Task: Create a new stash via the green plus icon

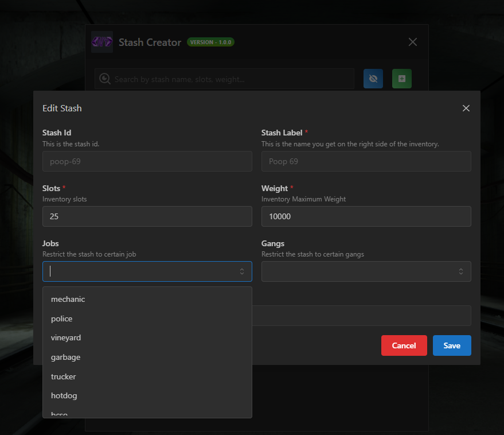Action: 401,79
